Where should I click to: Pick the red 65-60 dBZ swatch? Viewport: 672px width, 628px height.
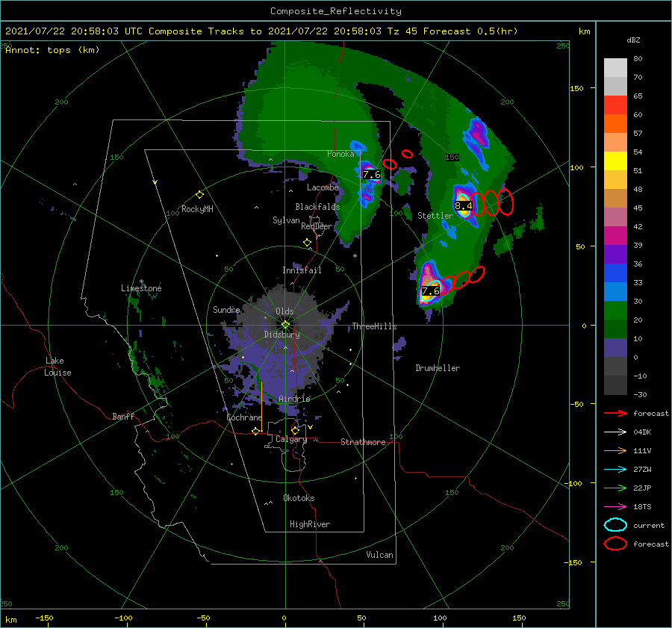pos(615,105)
